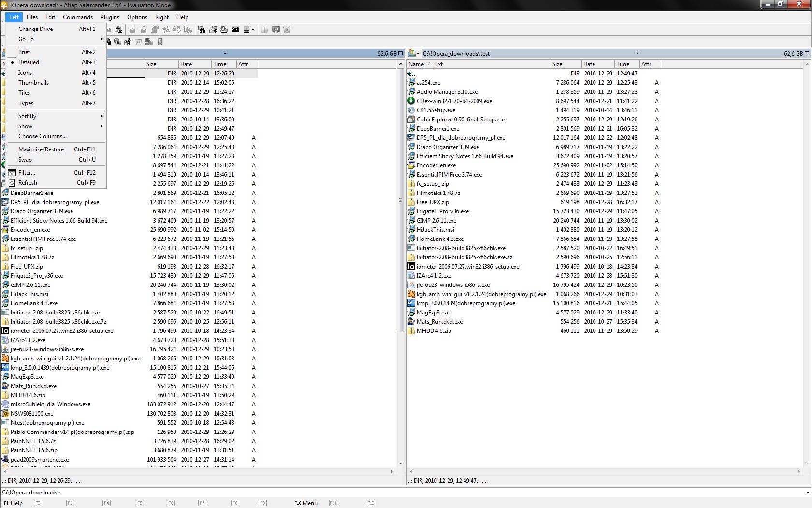Viewport: 812px width, 508px height.
Task: Click the registry cubes icon on second toolbar
Action: [128, 42]
